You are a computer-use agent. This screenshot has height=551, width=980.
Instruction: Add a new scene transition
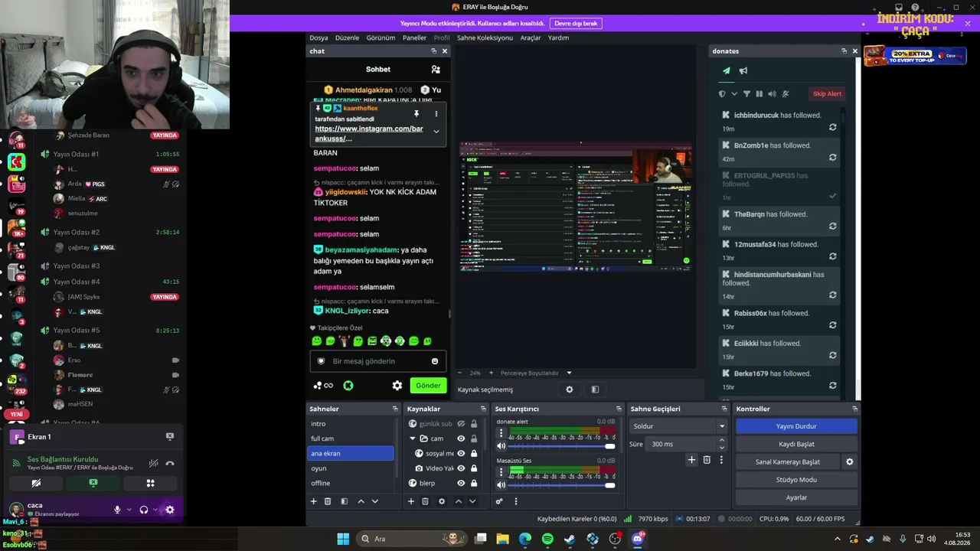(691, 460)
